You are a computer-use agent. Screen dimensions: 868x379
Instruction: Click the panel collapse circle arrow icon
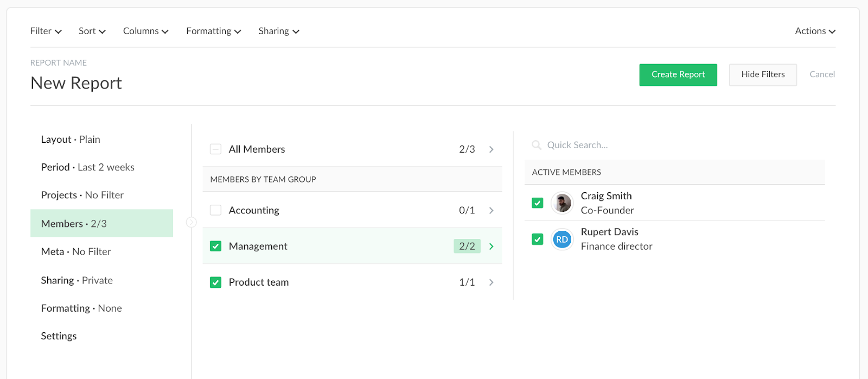tap(191, 222)
